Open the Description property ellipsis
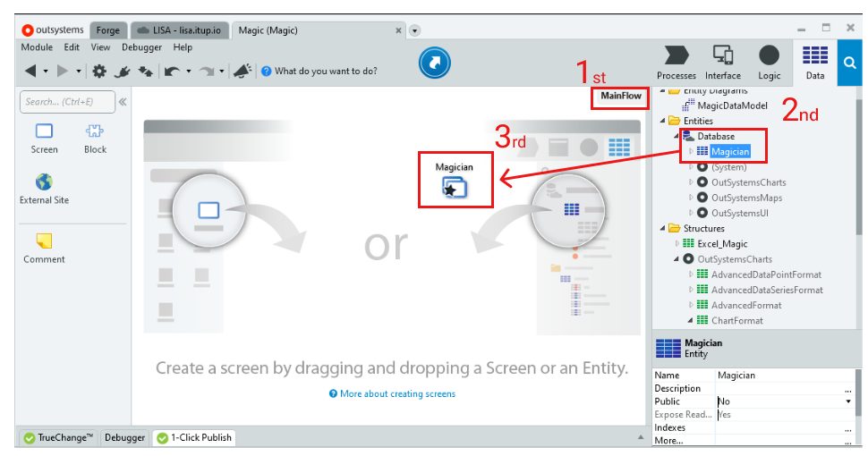Image resolution: width=868 pixels, height=456 pixels. [848, 390]
